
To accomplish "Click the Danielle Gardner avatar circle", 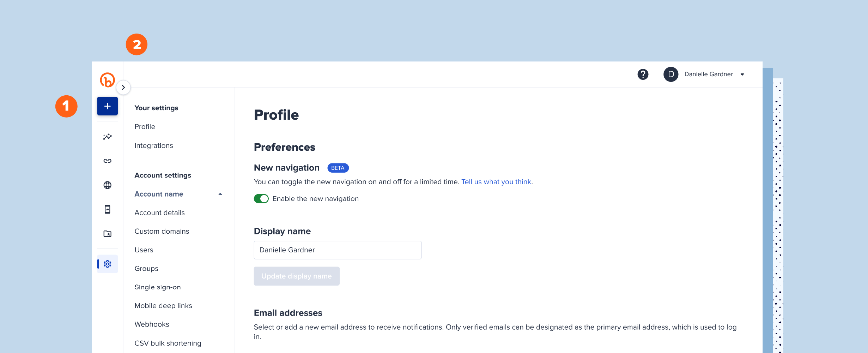I will point(670,74).
